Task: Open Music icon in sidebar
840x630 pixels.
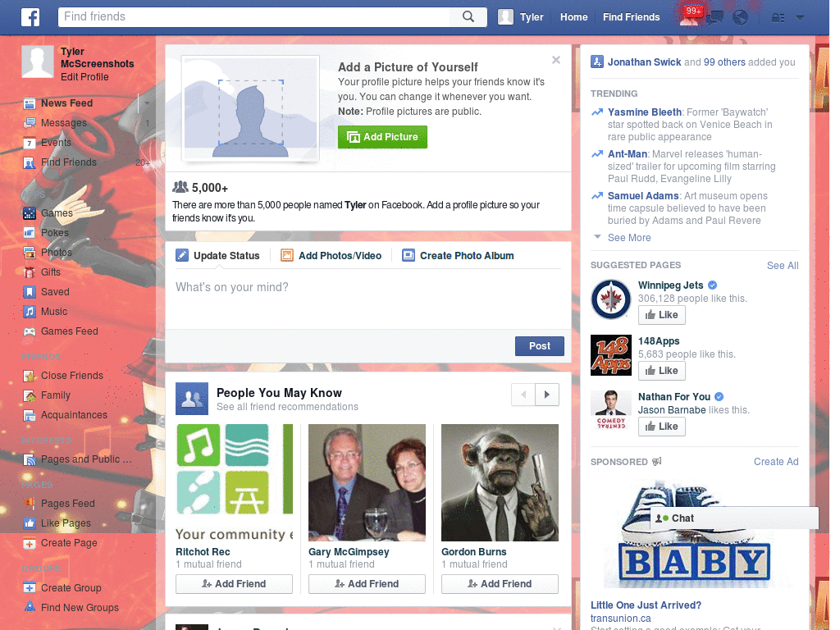Action: (x=30, y=312)
